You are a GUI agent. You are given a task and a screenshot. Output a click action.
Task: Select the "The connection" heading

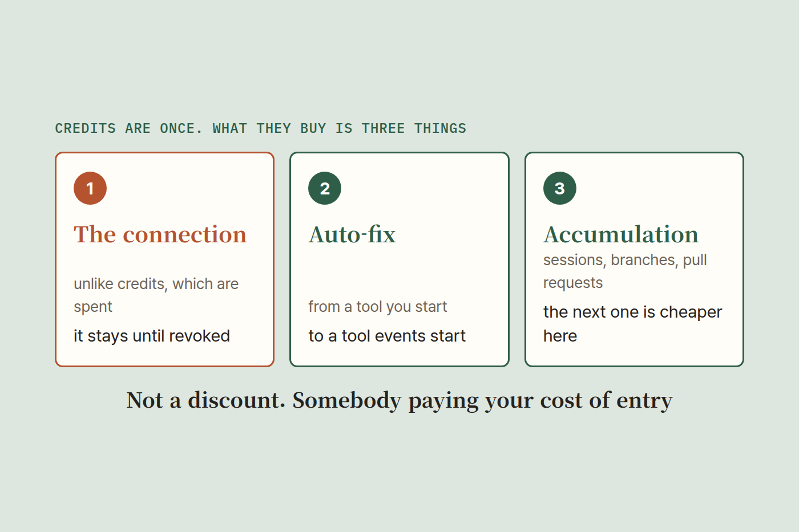160,234
